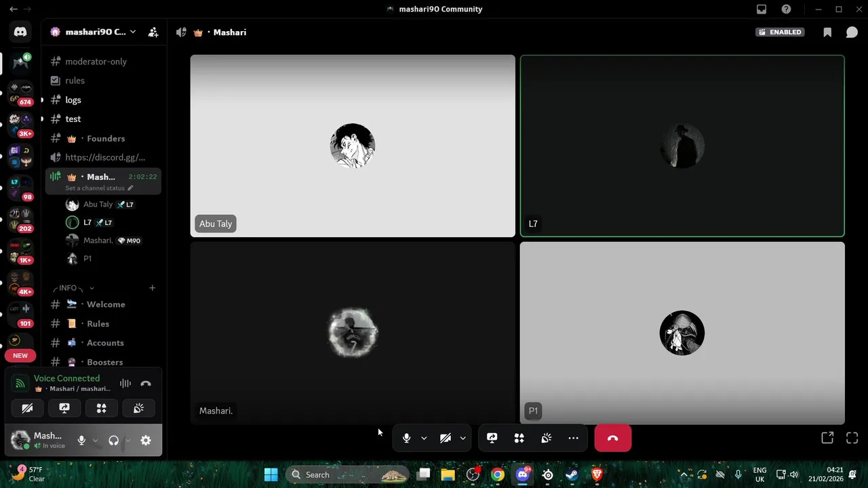Toggle the ENABLED badge in channel header
Image resolution: width=868 pixels, height=488 pixels.
pos(780,32)
